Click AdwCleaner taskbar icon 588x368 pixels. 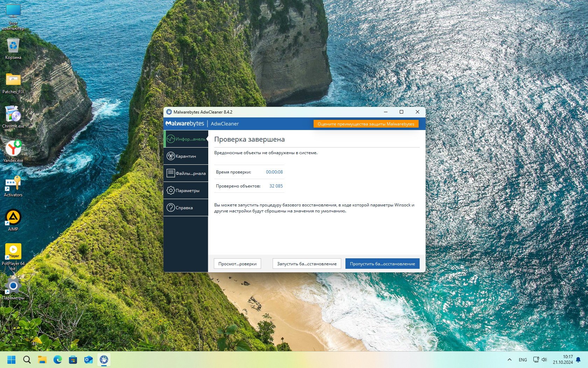pos(104,360)
